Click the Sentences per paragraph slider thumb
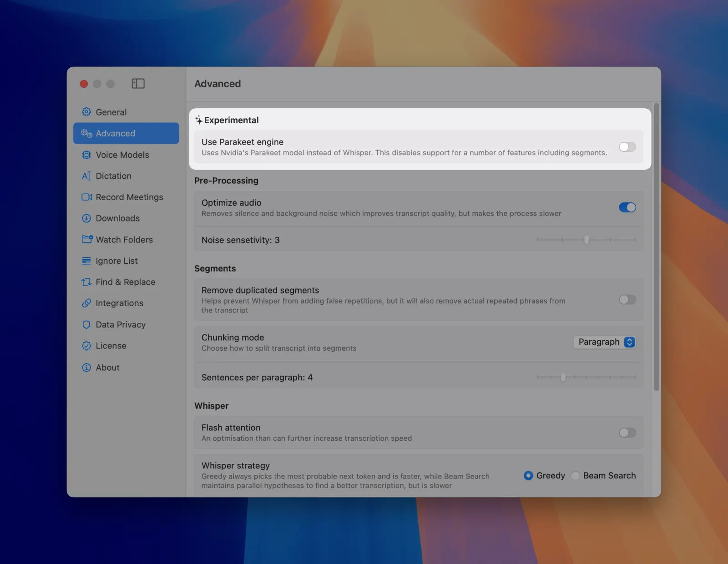The height and width of the screenshot is (564, 728). point(563,377)
